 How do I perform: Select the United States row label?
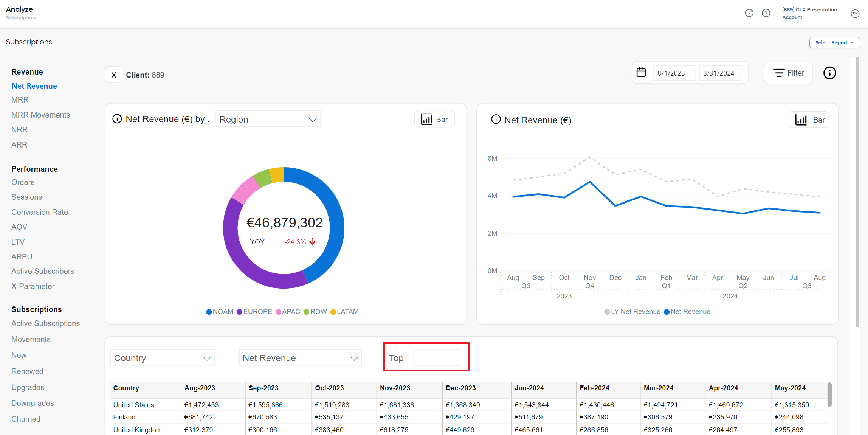tap(133, 405)
